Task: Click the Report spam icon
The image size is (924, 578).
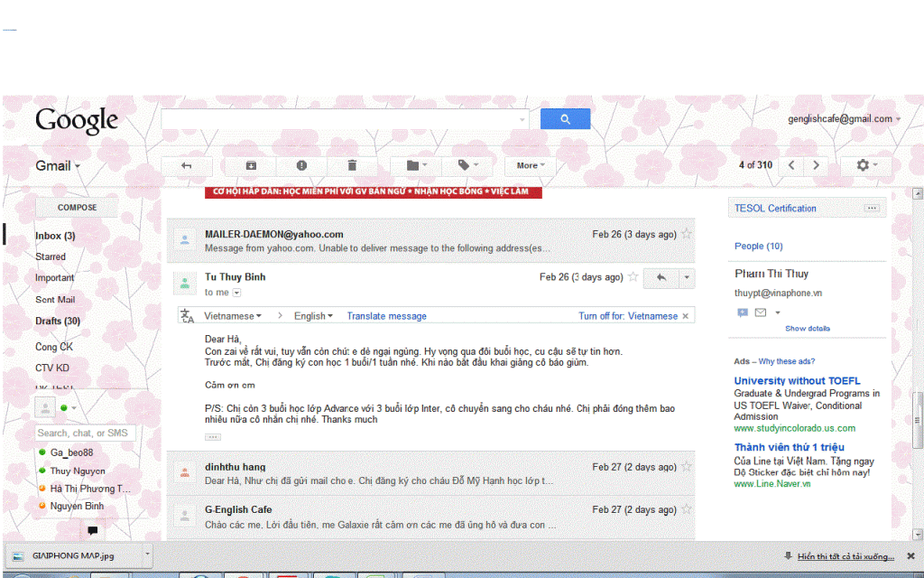Action: tap(301, 165)
